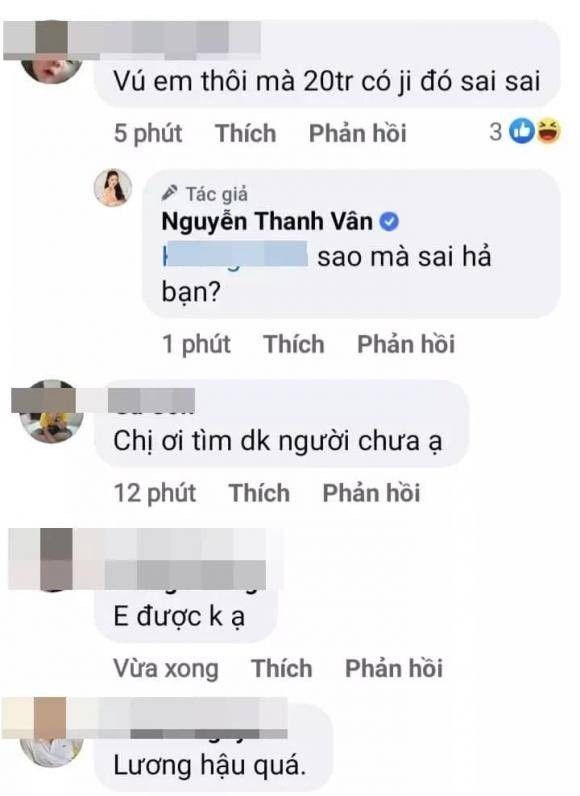Click the blurred tagged name in author's reply
This screenshot has height=796, width=580.
point(235,255)
